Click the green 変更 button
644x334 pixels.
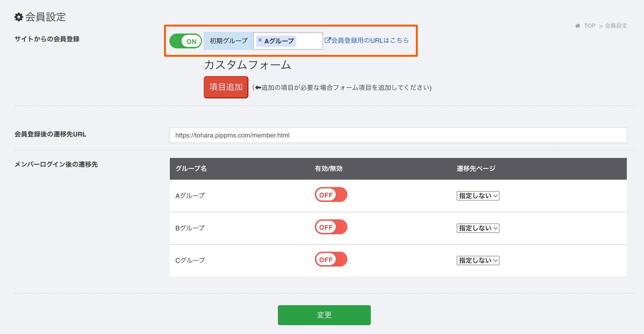(324, 315)
